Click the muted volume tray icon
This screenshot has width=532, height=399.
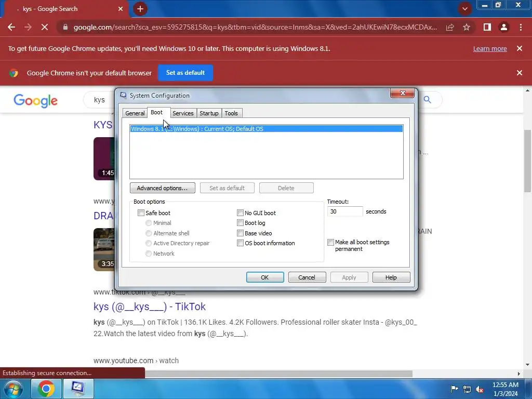tap(480, 389)
